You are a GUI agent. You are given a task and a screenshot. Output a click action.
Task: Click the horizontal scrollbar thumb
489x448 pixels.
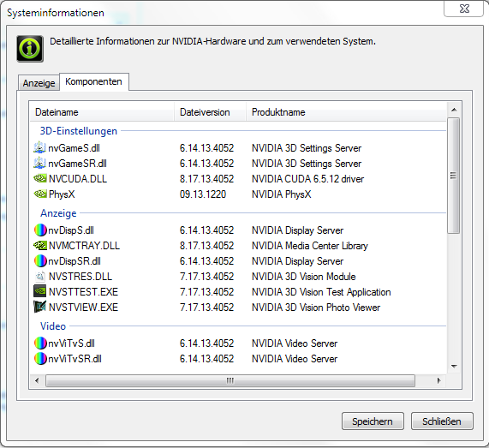(x=230, y=380)
